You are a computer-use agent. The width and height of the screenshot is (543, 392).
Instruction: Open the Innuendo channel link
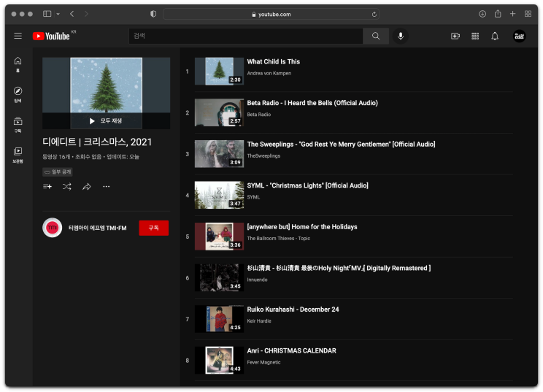coord(257,280)
